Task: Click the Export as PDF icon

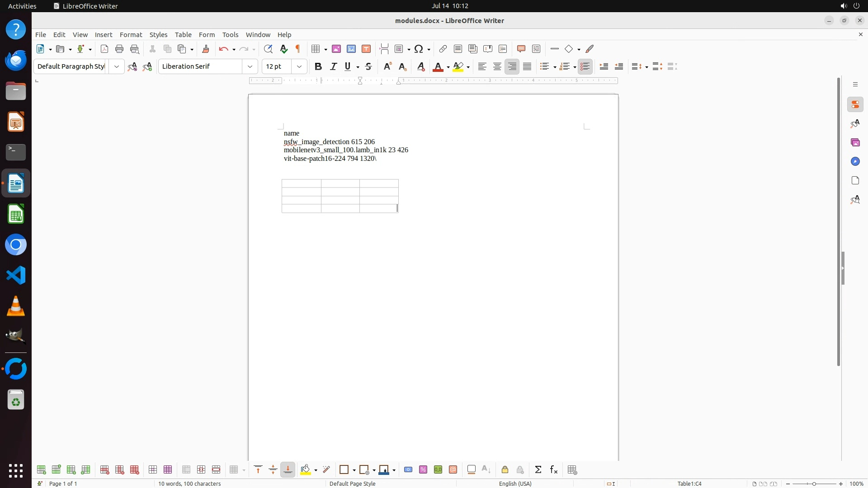Action: coord(104,49)
